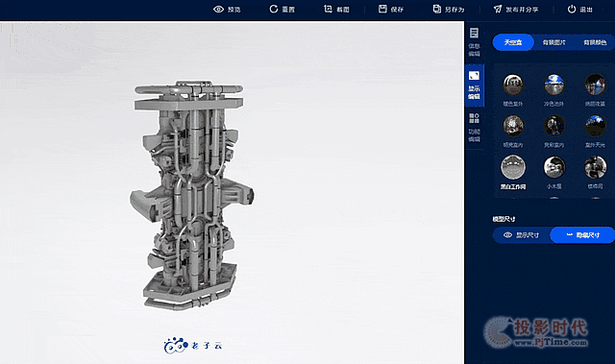Switch to the 背景图片 background image tab

pos(553,42)
